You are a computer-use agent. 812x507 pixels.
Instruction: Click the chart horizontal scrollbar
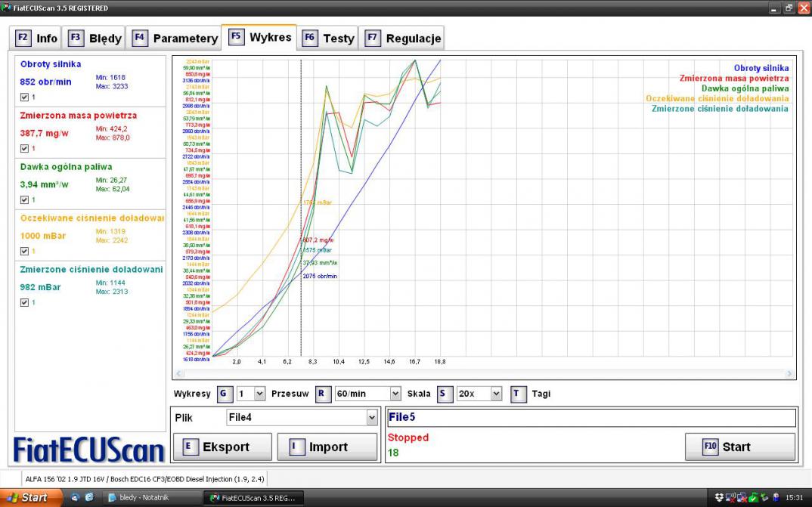484,373
